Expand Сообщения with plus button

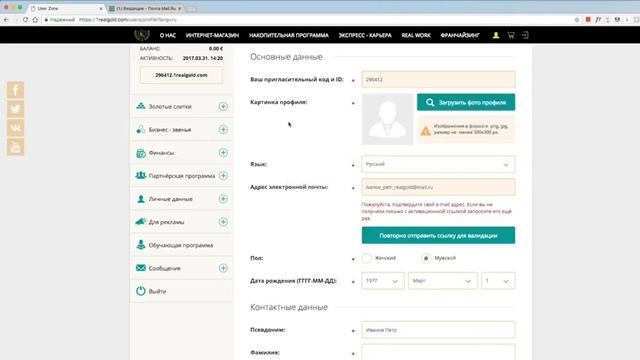[x=223, y=268]
